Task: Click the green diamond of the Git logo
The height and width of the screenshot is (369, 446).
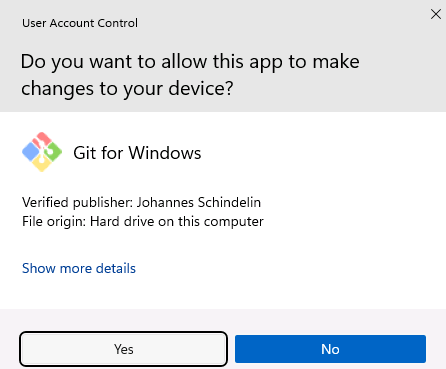Action: click(53, 152)
